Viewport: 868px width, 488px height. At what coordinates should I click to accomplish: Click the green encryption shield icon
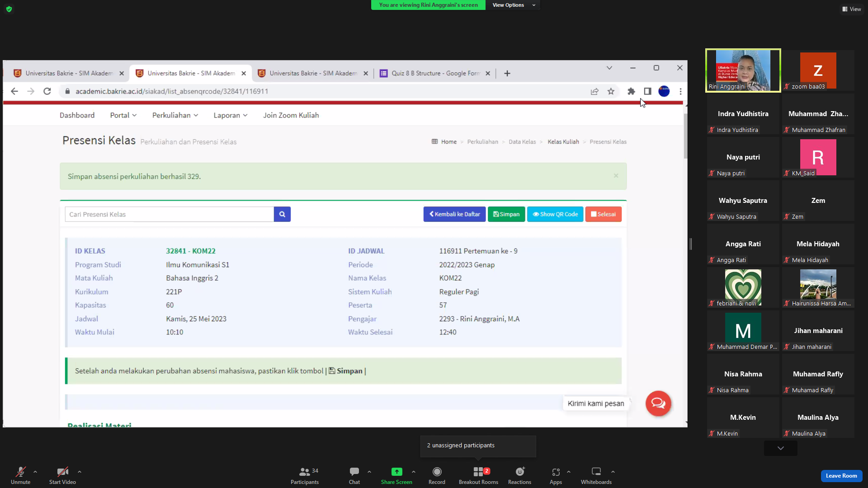9,9
